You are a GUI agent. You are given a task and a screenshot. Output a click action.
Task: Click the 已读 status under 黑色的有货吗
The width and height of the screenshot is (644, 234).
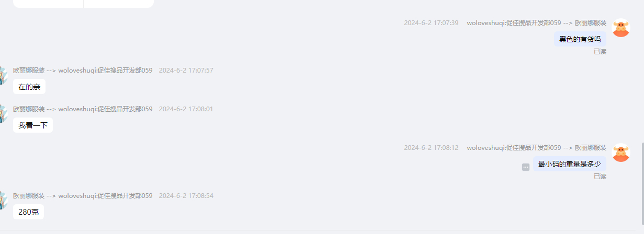pos(600,52)
